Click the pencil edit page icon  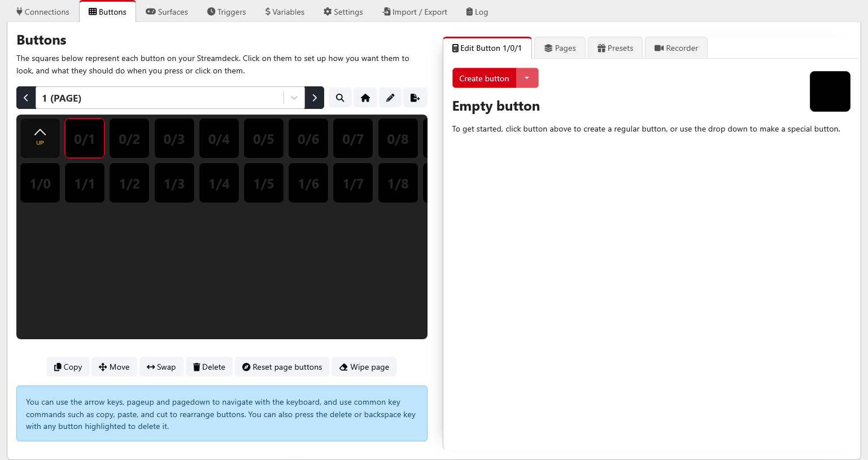[390, 98]
